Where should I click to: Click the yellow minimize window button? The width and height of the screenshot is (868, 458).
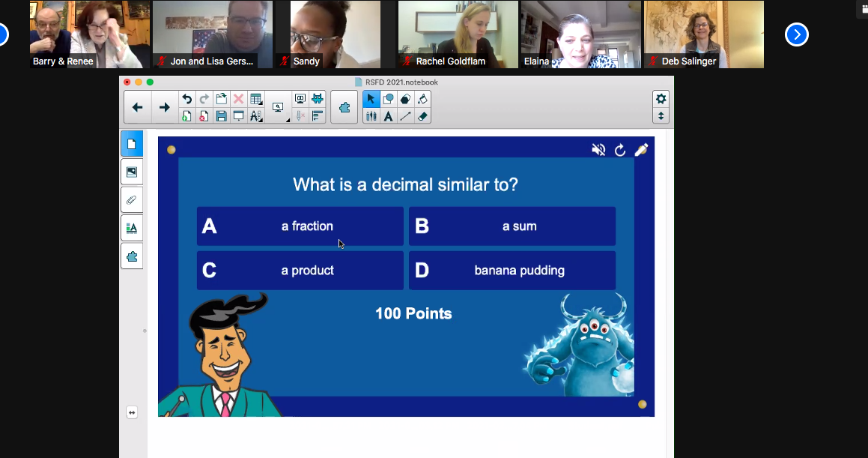139,82
